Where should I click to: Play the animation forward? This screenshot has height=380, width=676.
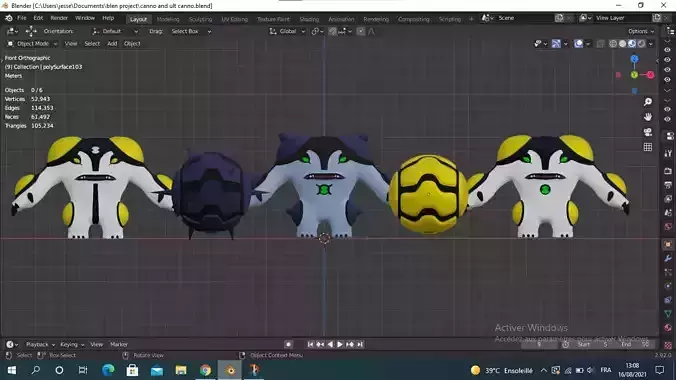(x=340, y=344)
